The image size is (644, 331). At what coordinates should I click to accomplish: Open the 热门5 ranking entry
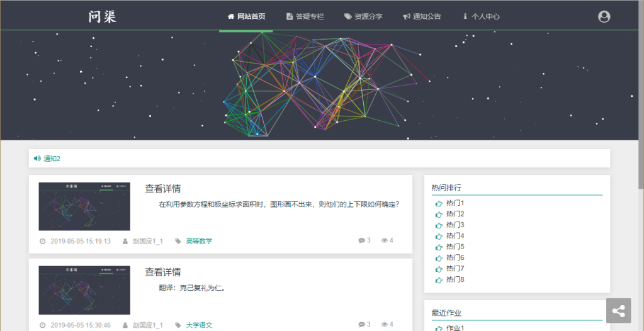point(455,247)
